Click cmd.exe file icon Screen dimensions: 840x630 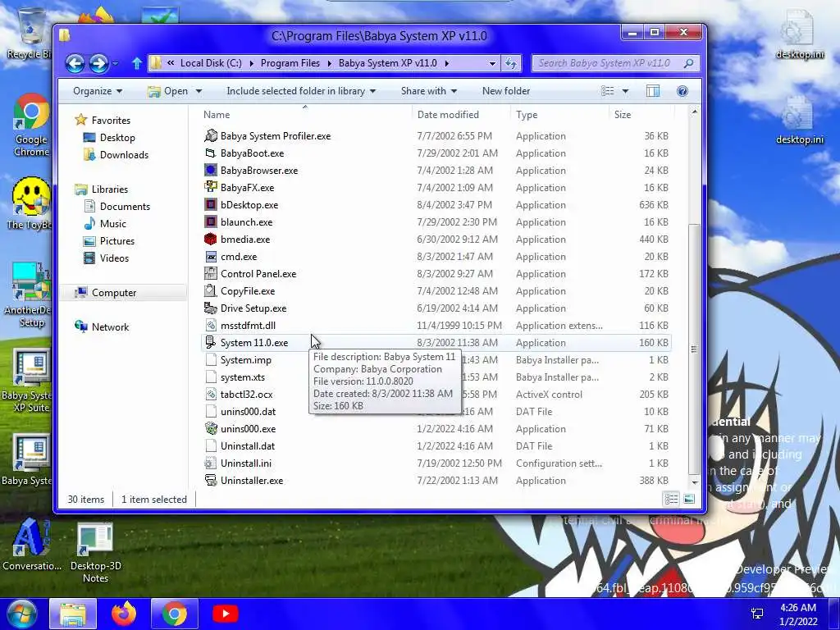(211, 257)
